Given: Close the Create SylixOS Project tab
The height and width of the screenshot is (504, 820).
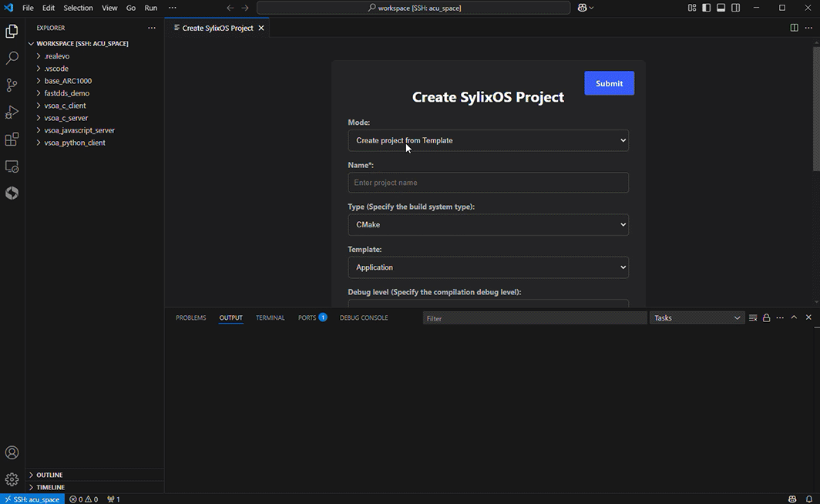Looking at the screenshot, I should (261, 28).
